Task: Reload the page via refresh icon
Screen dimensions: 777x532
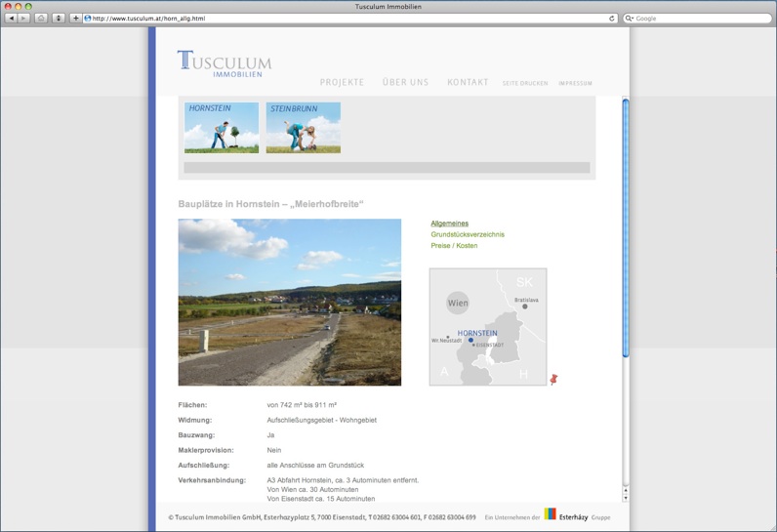Action: [611, 19]
